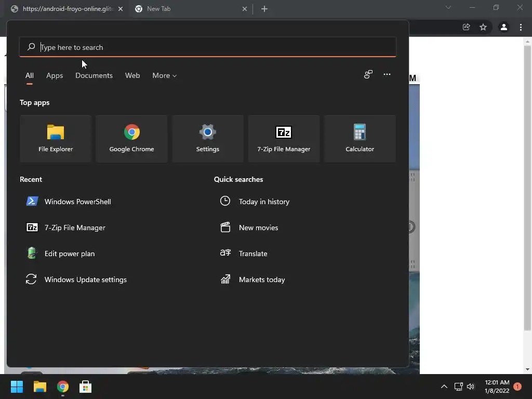
Task: Switch to Documents search tab
Action: 94,75
